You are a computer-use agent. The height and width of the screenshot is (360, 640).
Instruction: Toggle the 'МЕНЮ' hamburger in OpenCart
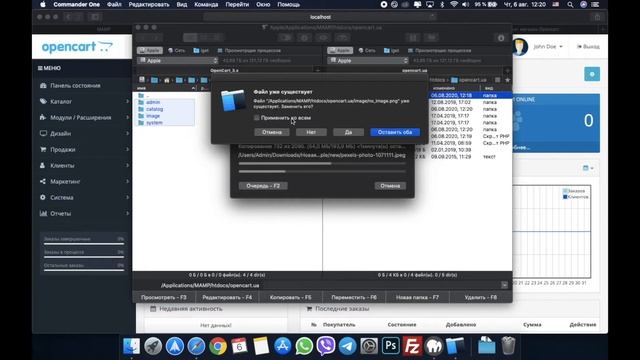pyautogui.click(x=40, y=68)
